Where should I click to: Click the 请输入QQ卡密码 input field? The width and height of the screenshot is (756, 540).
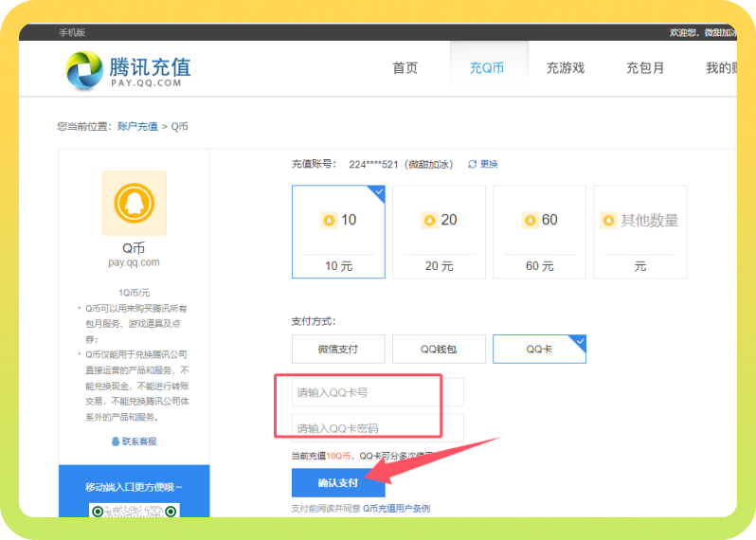tap(377, 428)
